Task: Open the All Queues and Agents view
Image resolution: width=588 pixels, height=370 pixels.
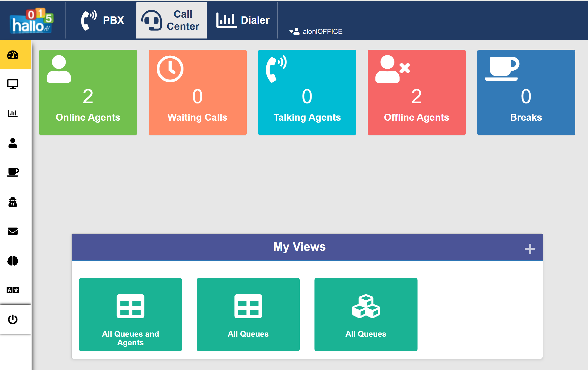Action: tap(130, 314)
